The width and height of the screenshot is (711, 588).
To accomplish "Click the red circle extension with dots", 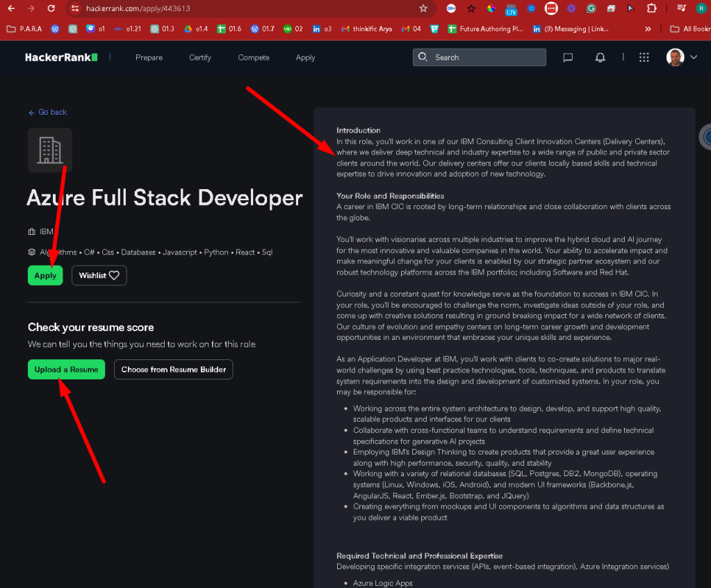I will tap(551, 8).
